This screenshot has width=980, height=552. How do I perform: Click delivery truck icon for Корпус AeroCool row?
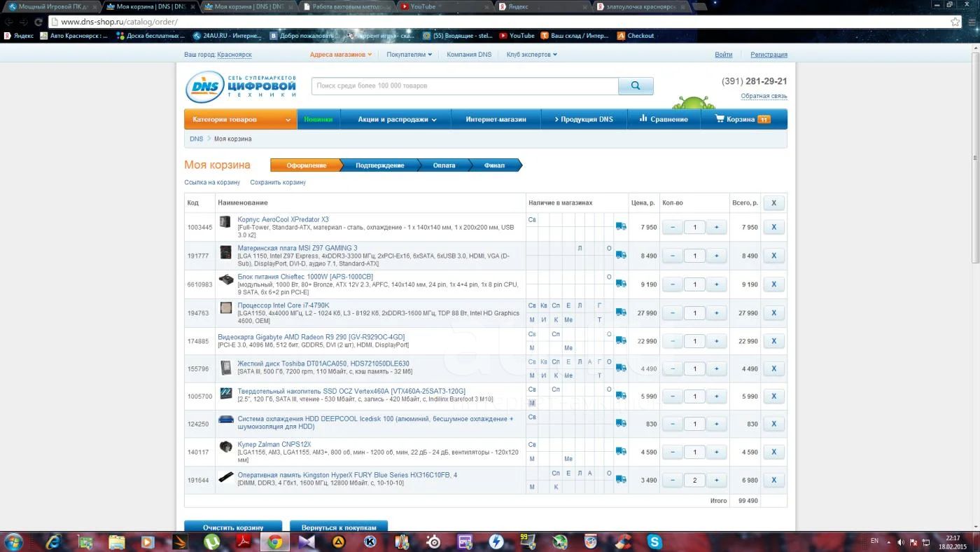click(621, 227)
